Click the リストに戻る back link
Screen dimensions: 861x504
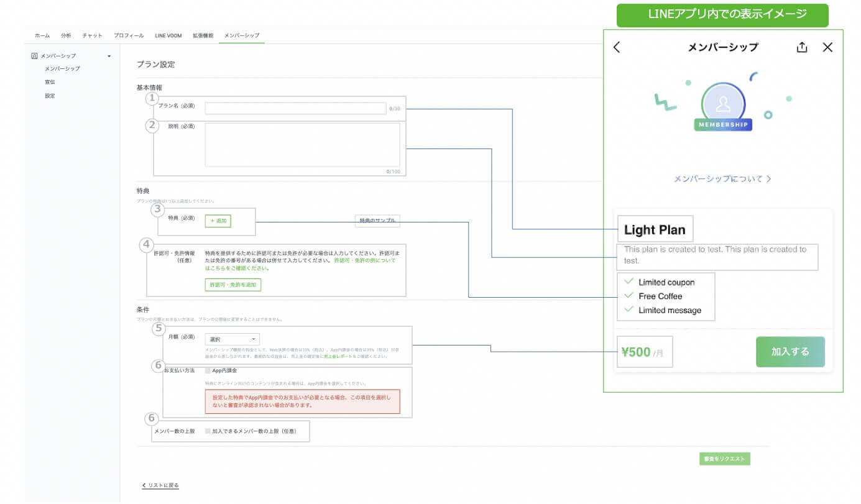[x=160, y=485]
